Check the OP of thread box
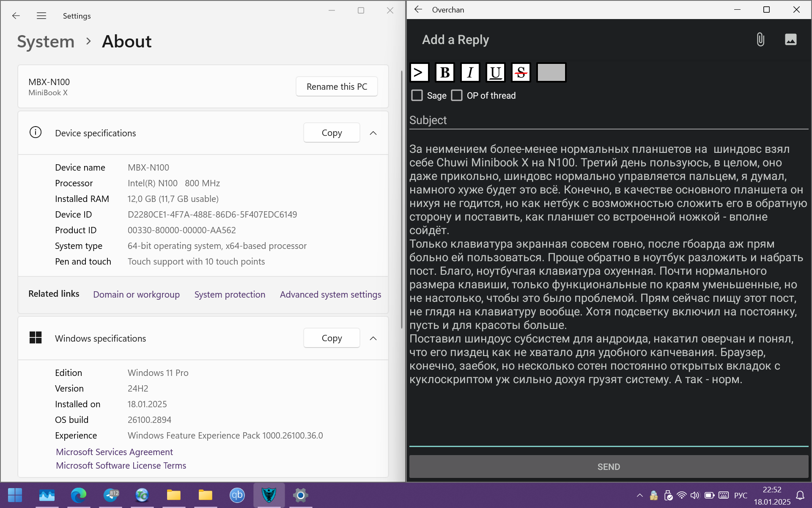 pos(457,95)
